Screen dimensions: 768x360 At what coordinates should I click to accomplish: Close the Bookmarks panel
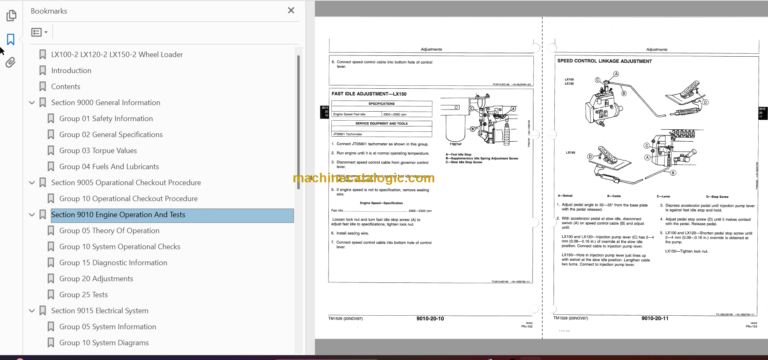tap(291, 10)
